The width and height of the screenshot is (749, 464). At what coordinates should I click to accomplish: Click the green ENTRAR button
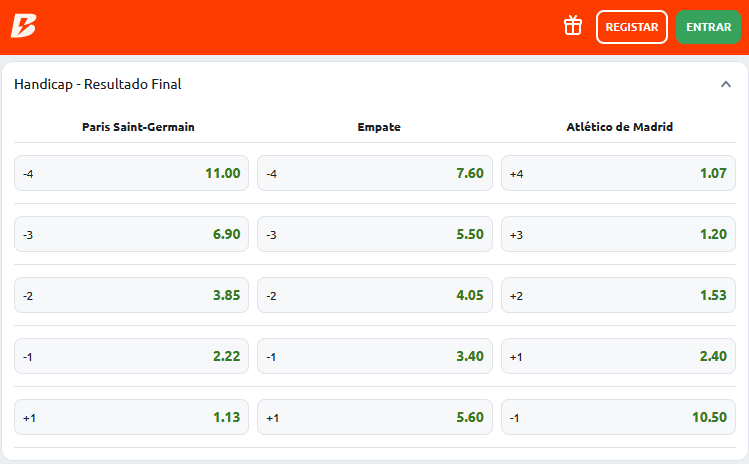708,27
